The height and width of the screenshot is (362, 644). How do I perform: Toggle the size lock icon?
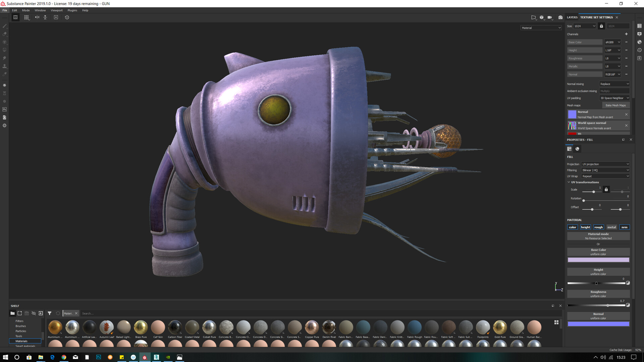601,26
